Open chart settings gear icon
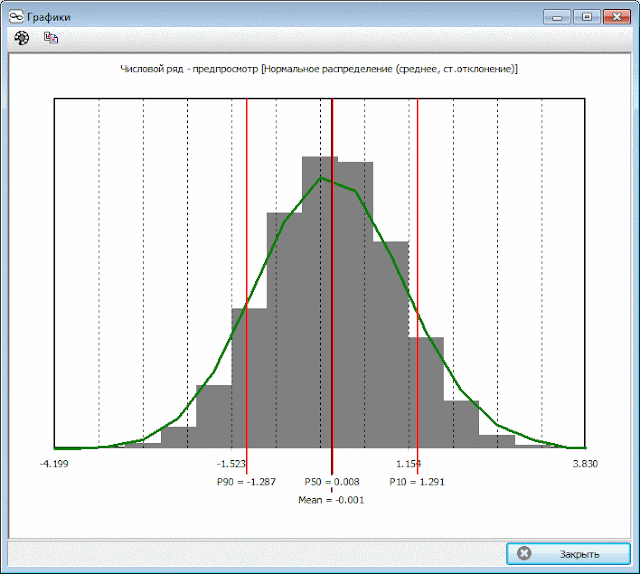 coord(22,38)
